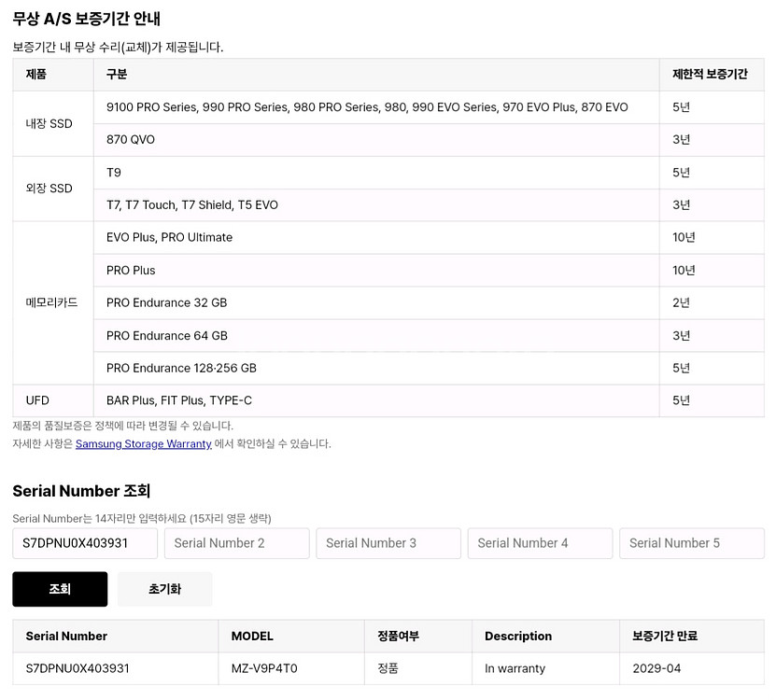Screen dimensions: 776x700
Task: Click the 정품여부 column header in results
Action: (x=398, y=636)
